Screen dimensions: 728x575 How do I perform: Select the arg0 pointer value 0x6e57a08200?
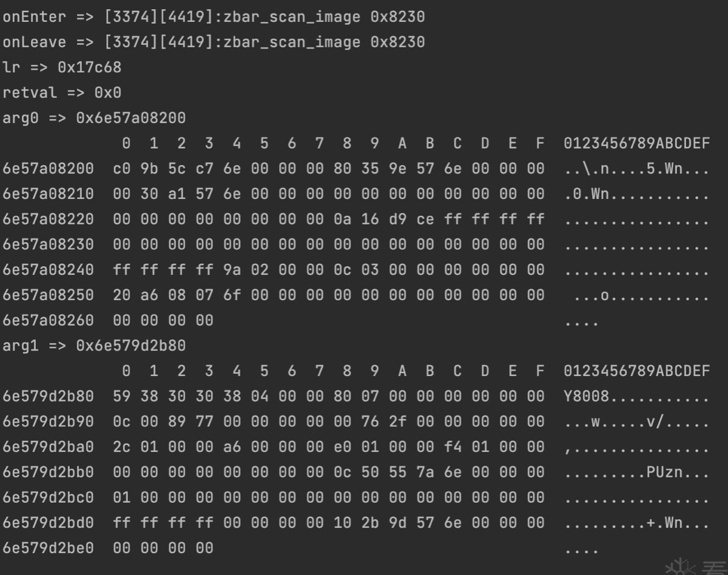[130, 118]
